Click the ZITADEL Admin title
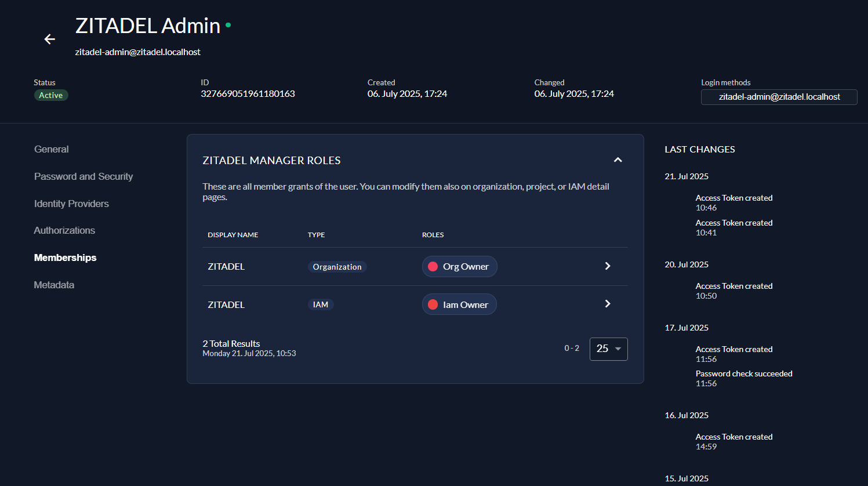This screenshot has width=868, height=486. (x=148, y=26)
